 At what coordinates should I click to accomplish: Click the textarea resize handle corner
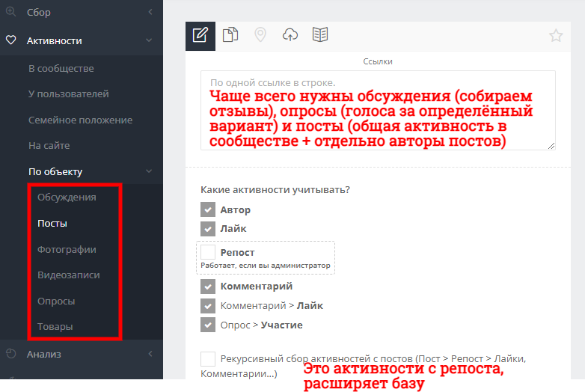tap(551, 146)
